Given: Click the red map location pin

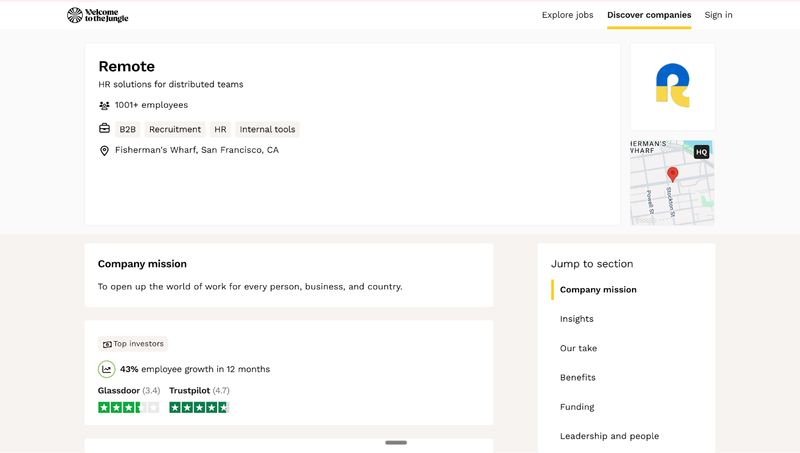Looking at the screenshot, I should (x=673, y=174).
